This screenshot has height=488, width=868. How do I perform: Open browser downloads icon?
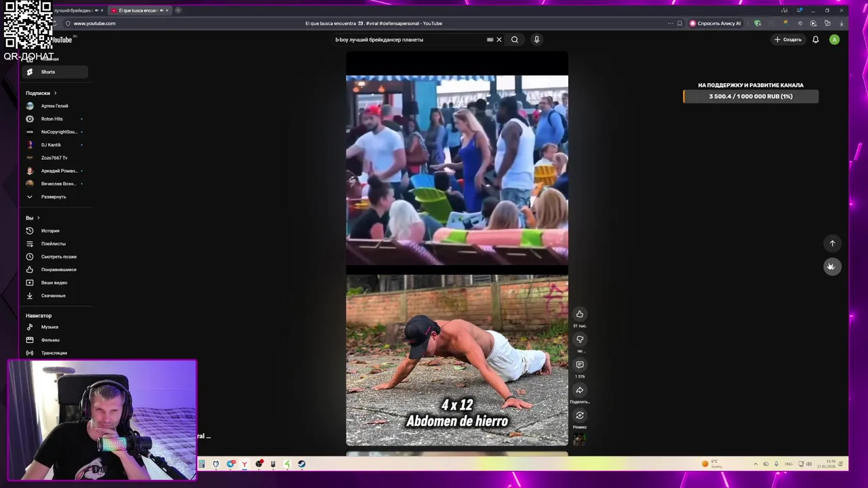pos(842,23)
